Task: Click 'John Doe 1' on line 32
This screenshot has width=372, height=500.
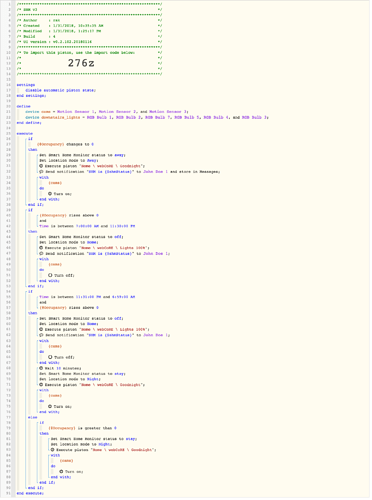Action: pos(155,172)
